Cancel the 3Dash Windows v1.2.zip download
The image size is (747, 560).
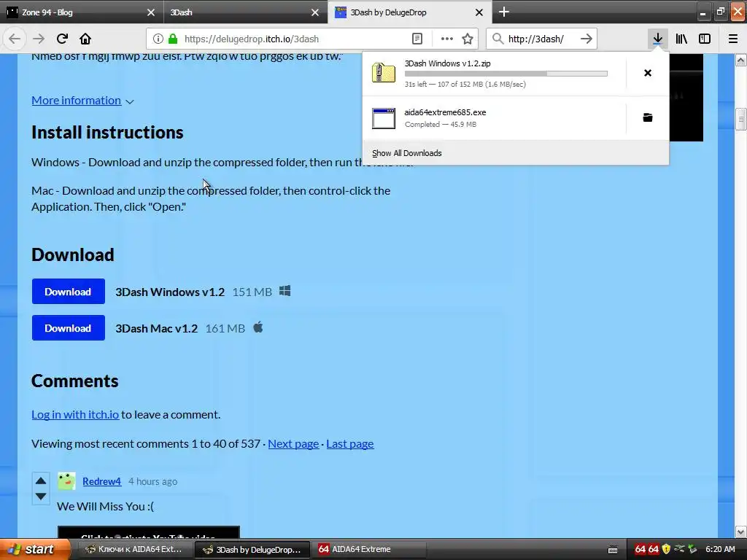click(648, 73)
